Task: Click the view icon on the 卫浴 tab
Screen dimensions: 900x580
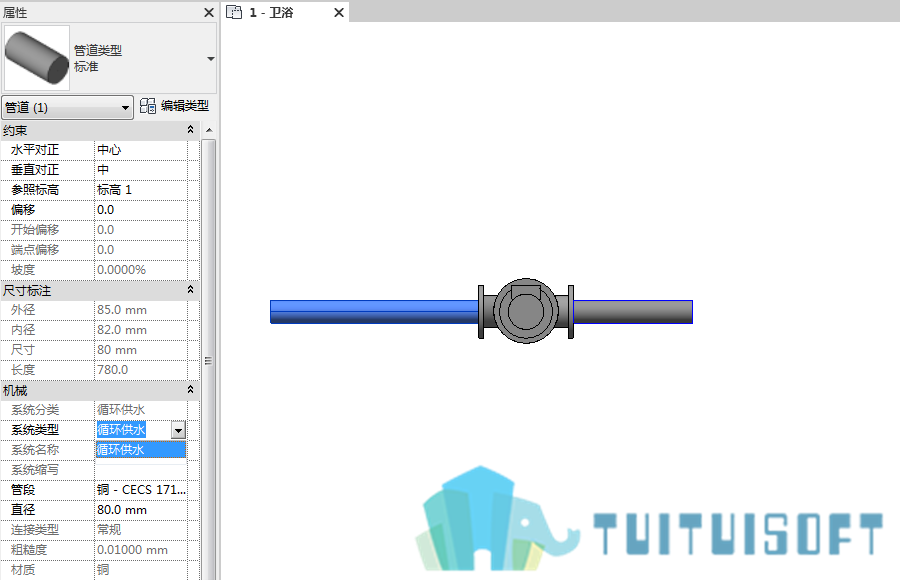Action: click(x=234, y=12)
